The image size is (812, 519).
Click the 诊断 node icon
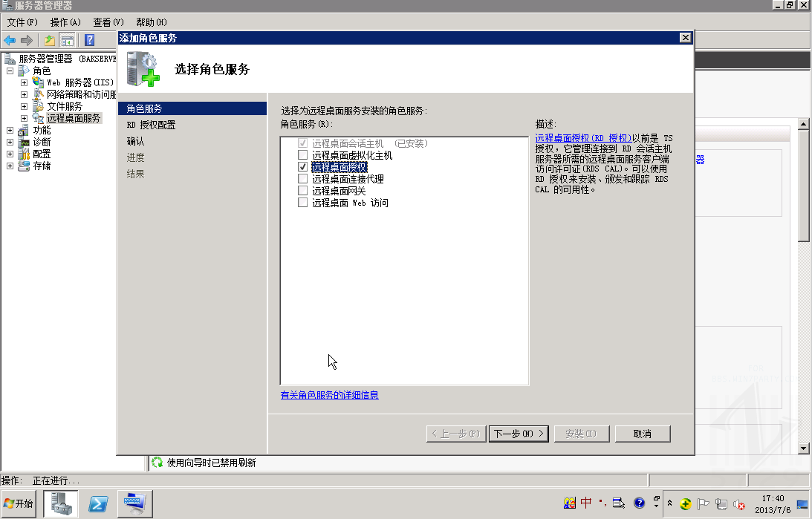(23, 142)
